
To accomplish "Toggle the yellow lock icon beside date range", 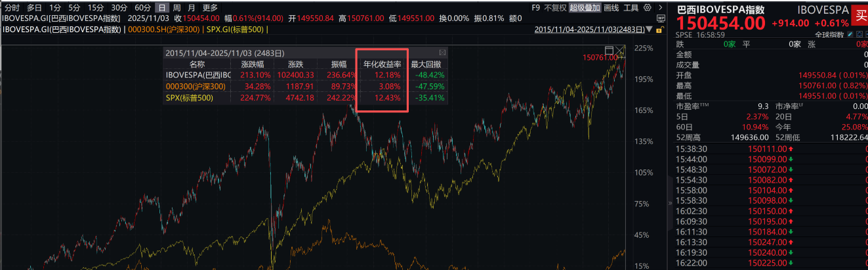I will (x=659, y=30).
